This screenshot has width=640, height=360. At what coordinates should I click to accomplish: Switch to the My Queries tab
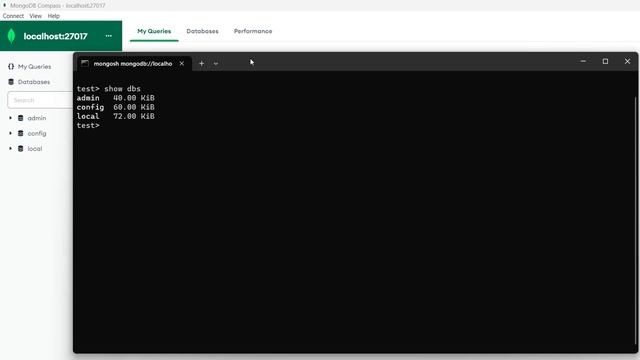coord(154,31)
